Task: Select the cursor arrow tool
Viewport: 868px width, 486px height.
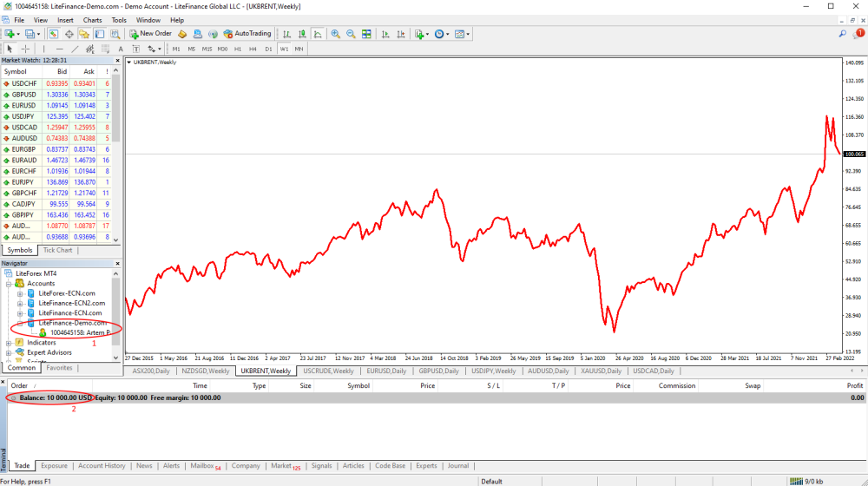Action: pos(10,49)
